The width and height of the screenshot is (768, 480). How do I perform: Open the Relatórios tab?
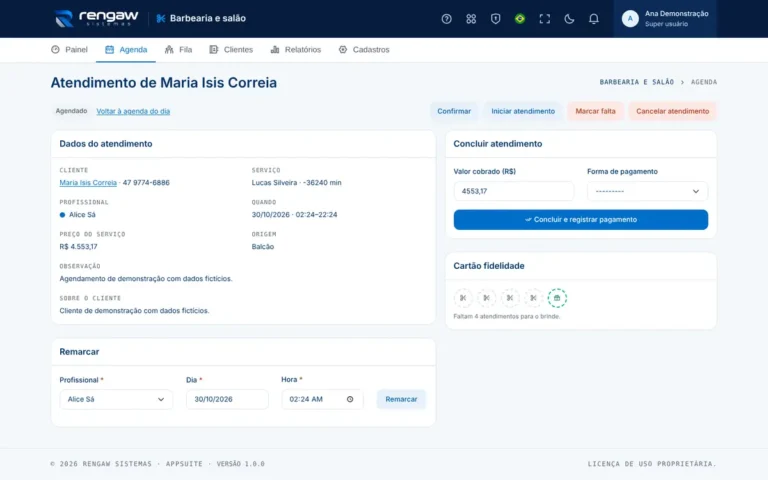pyautogui.click(x=296, y=49)
